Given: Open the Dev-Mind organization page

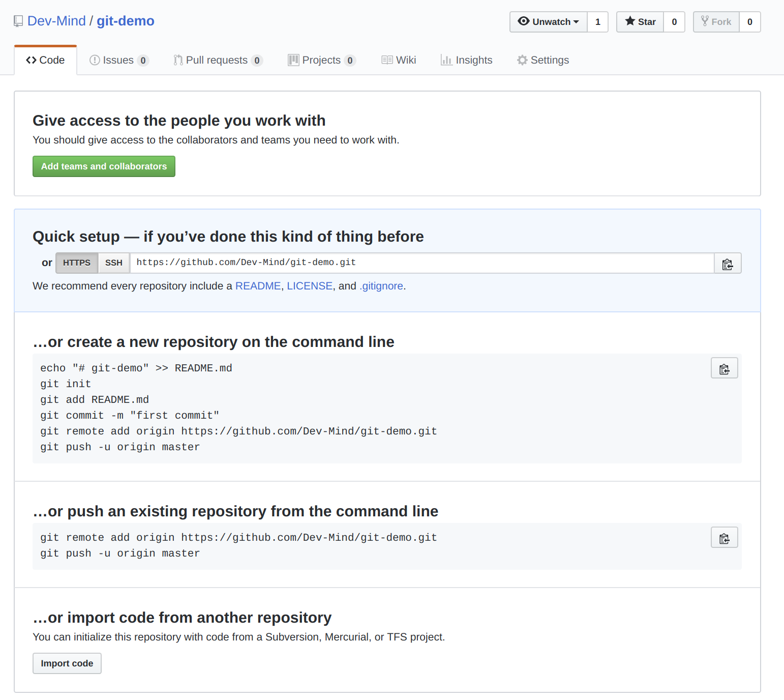Looking at the screenshot, I should [x=56, y=21].
